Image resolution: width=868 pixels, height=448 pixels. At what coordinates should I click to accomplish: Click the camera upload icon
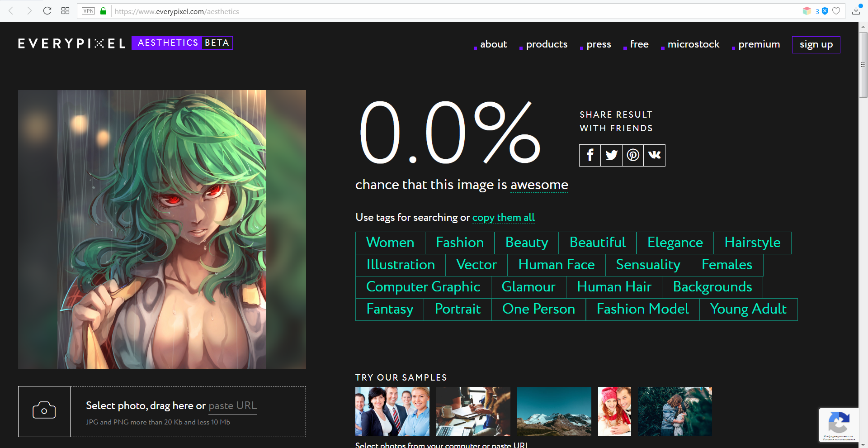pos(44,411)
